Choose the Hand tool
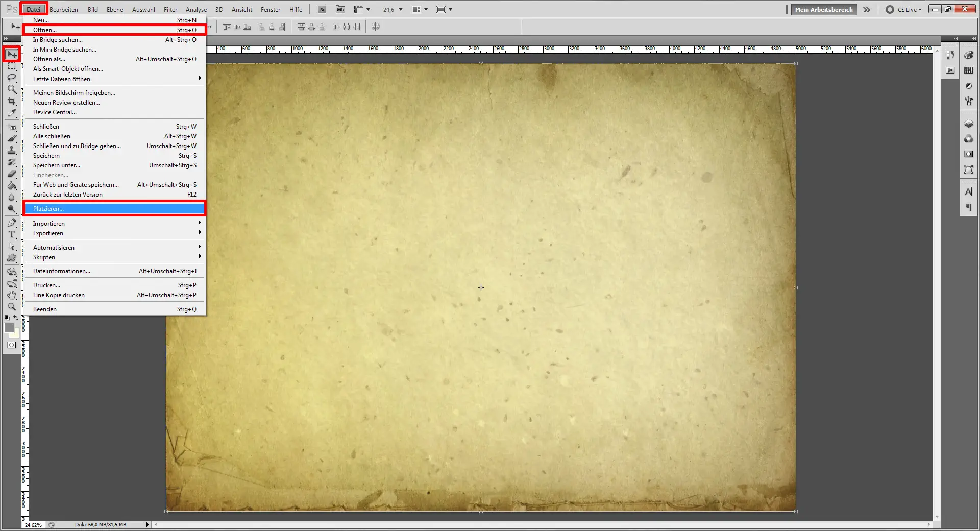The height and width of the screenshot is (531, 980). coord(12,295)
